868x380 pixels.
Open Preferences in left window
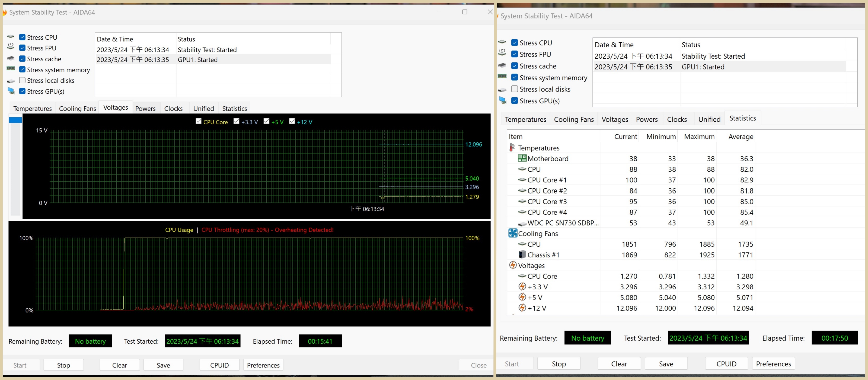pos(263,365)
